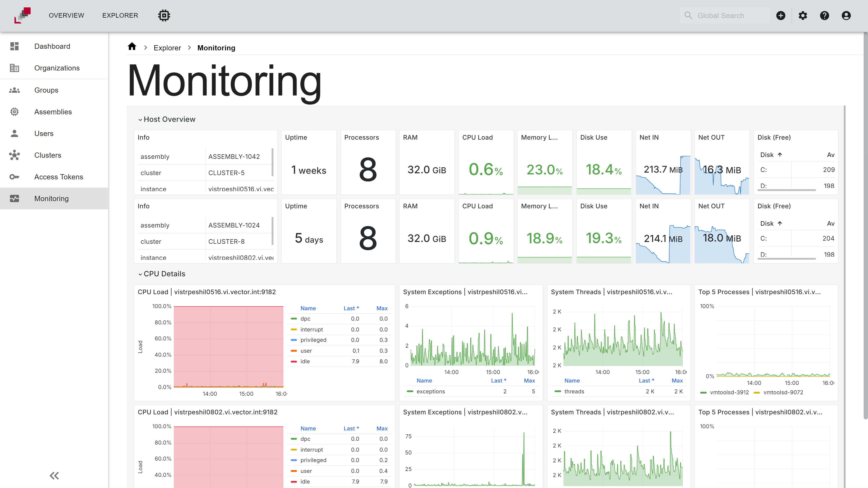Open the assemblies chip icon in top bar

pyautogui.click(x=164, y=16)
